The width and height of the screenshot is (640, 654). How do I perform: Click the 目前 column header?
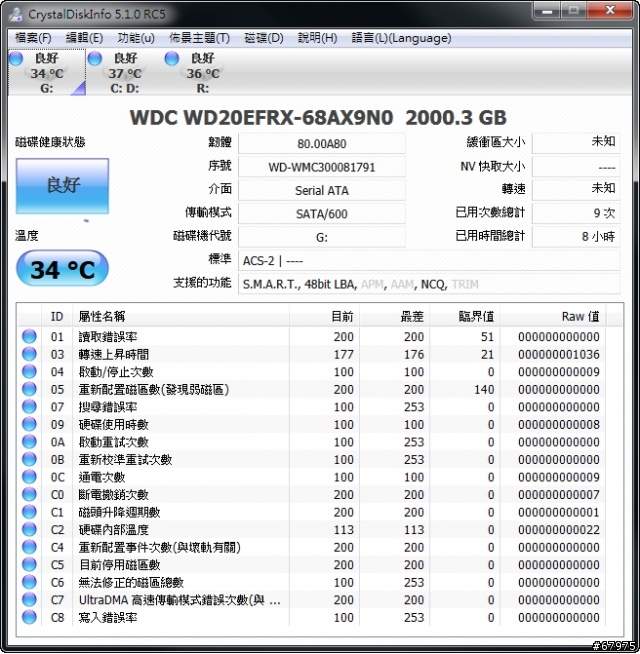pyautogui.click(x=324, y=317)
